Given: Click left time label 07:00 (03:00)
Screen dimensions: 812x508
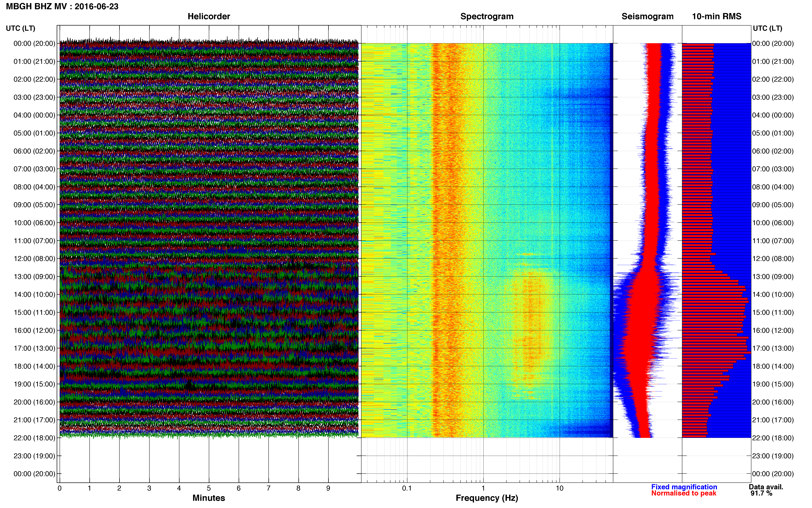Looking at the screenshot, I should click(34, 169).
